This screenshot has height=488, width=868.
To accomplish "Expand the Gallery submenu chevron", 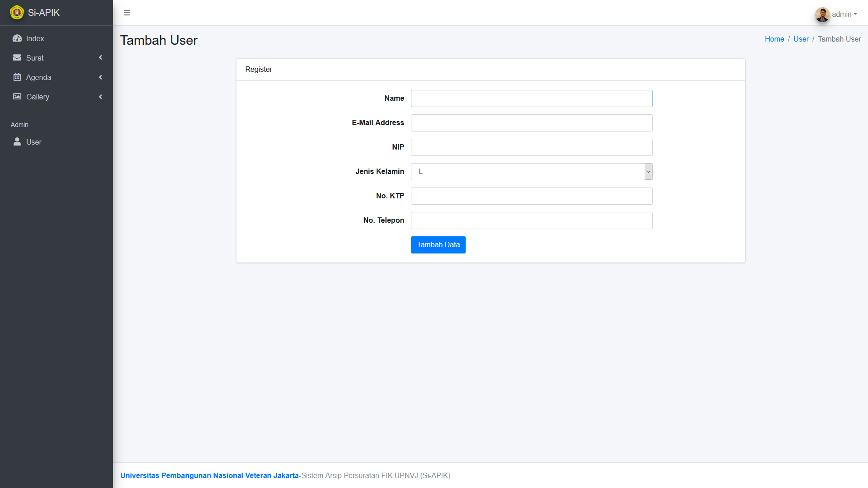I will point(100,97).
